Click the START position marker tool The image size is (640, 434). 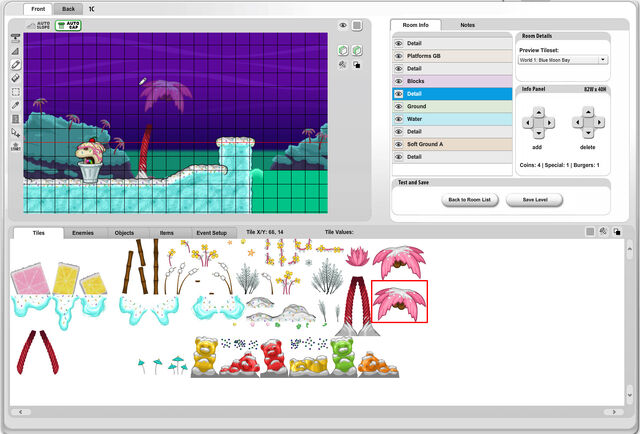16,147
